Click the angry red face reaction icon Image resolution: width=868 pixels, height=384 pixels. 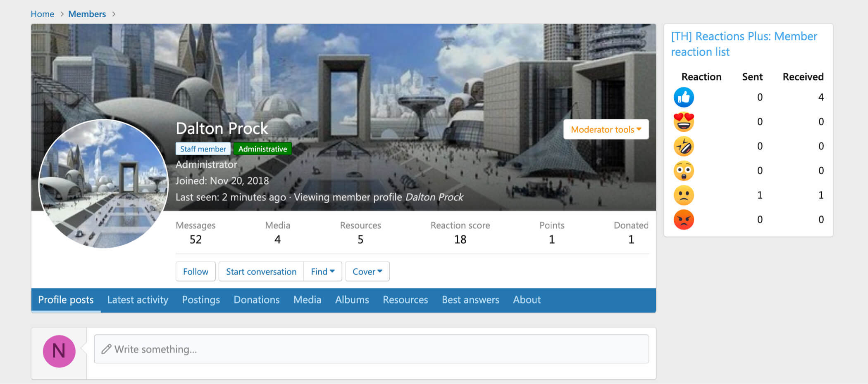coord(684,219)
